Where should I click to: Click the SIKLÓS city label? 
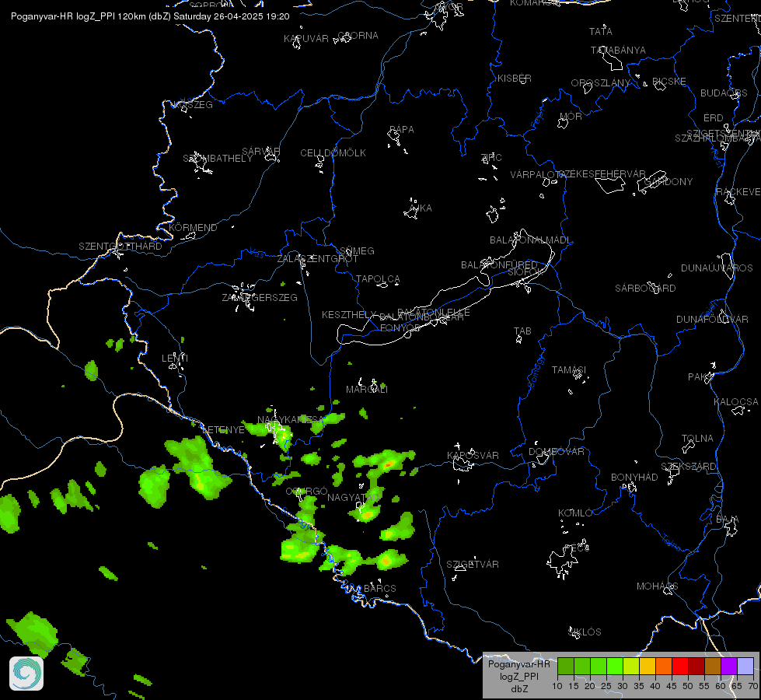point(585,632)
